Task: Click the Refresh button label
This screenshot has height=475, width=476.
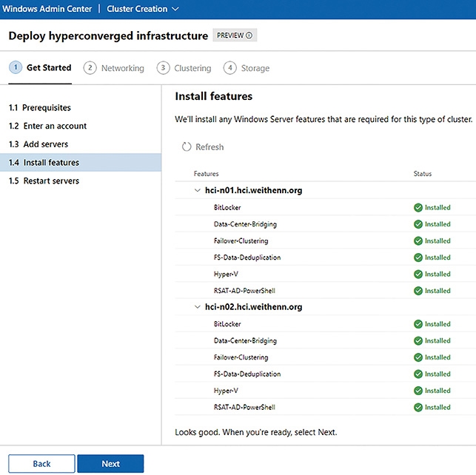Action: [209, 147]
